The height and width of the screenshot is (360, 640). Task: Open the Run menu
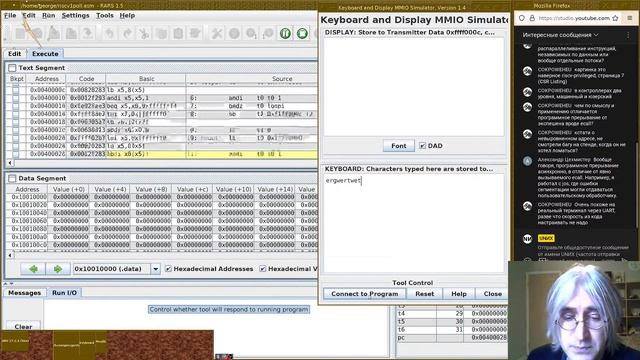pos(48,16)
